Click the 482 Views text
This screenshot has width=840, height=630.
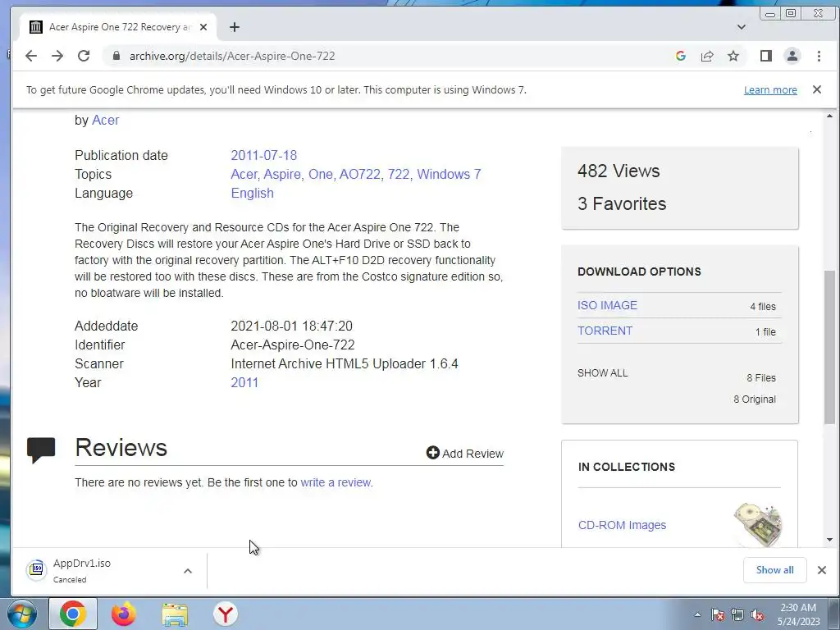619,171
